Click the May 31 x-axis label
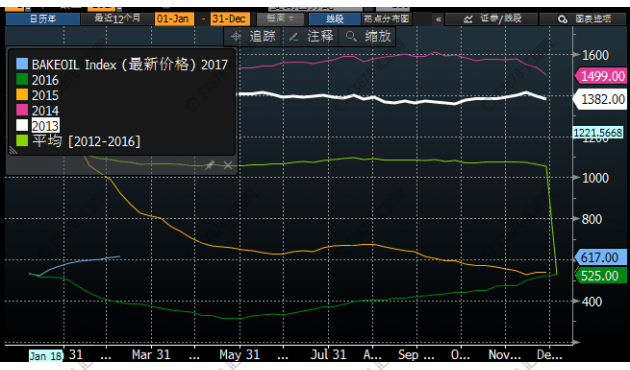 239,355
